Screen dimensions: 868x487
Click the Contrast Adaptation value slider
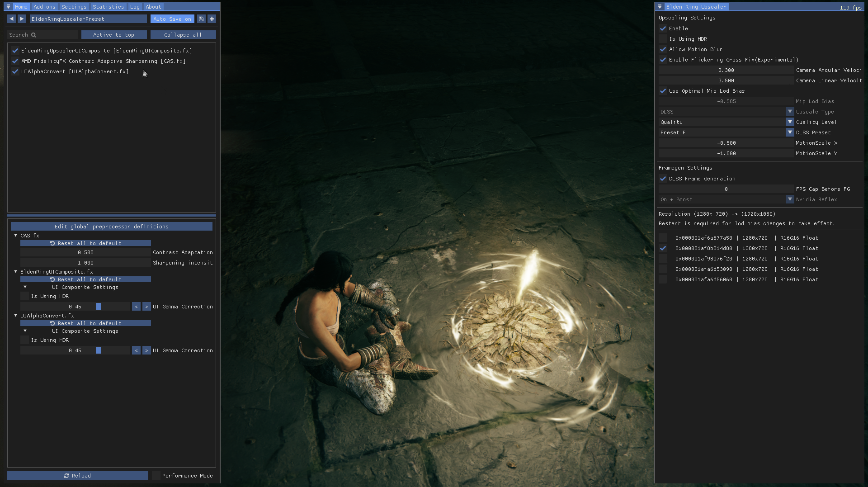coord(85,252)
